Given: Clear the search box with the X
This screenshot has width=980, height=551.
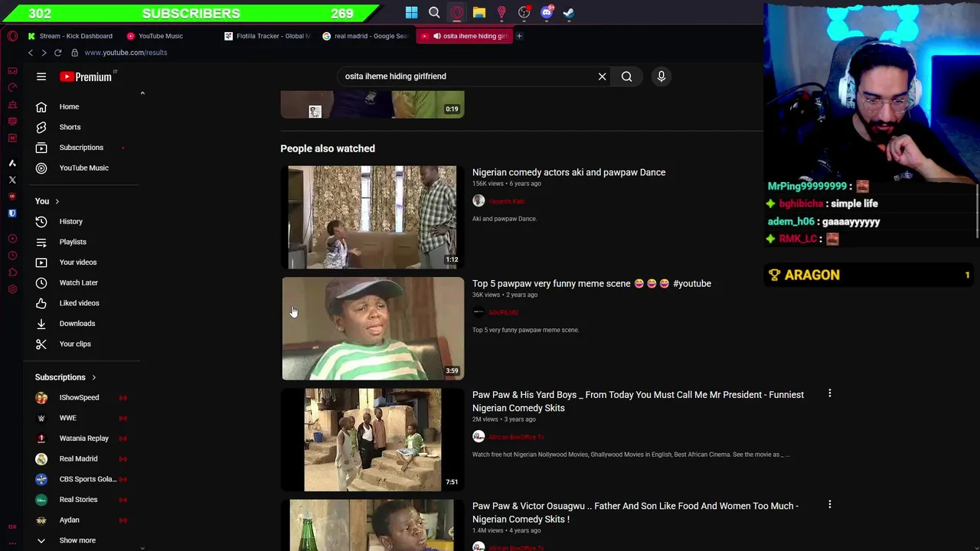Looking at the screenshot, I should point(602,77).
